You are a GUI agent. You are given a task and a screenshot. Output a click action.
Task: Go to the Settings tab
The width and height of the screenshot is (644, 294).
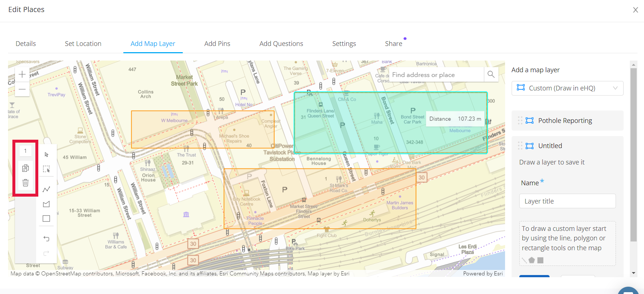click(344, 43)
